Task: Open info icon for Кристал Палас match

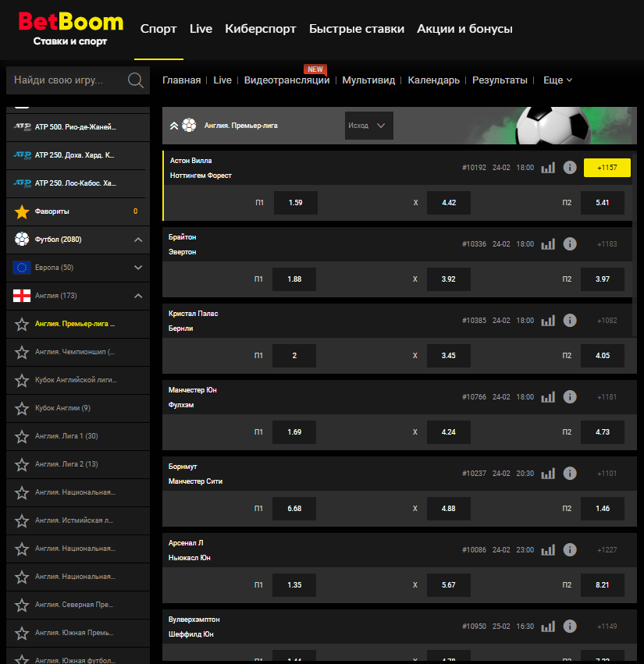Action: pyautogui.click(x=569, y=321)
